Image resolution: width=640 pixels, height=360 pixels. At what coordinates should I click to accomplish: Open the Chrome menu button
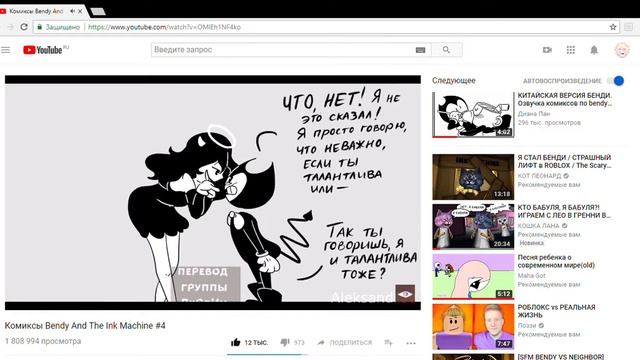tap(629, 27)
